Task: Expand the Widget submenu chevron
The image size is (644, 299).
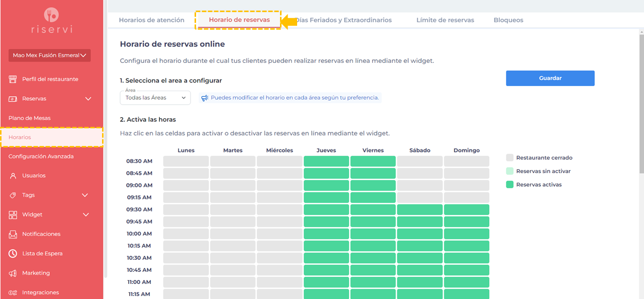Action: coord(86,215)
